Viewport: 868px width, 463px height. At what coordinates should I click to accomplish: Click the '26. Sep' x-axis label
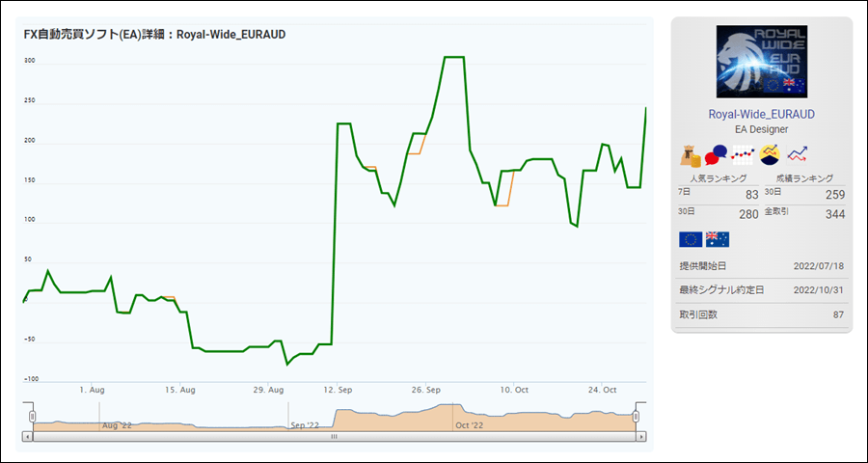pos(425,390)
